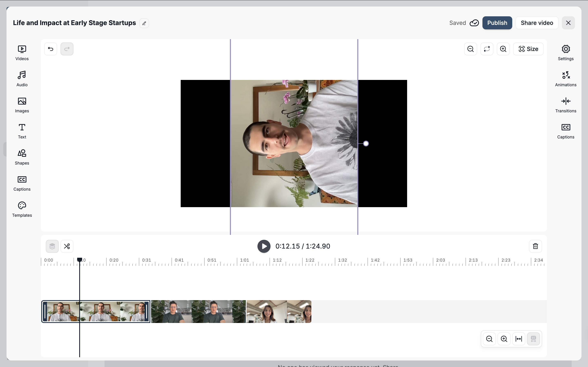The width and height of the screenshot is (588, 367).
Task: Click the Share video button
Action: coord(537,23)
